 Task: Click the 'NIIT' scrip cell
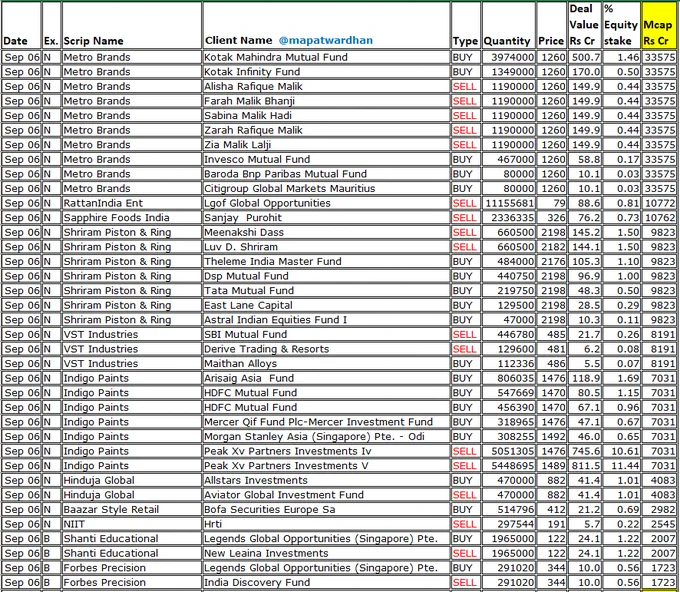tap(132, 524)
